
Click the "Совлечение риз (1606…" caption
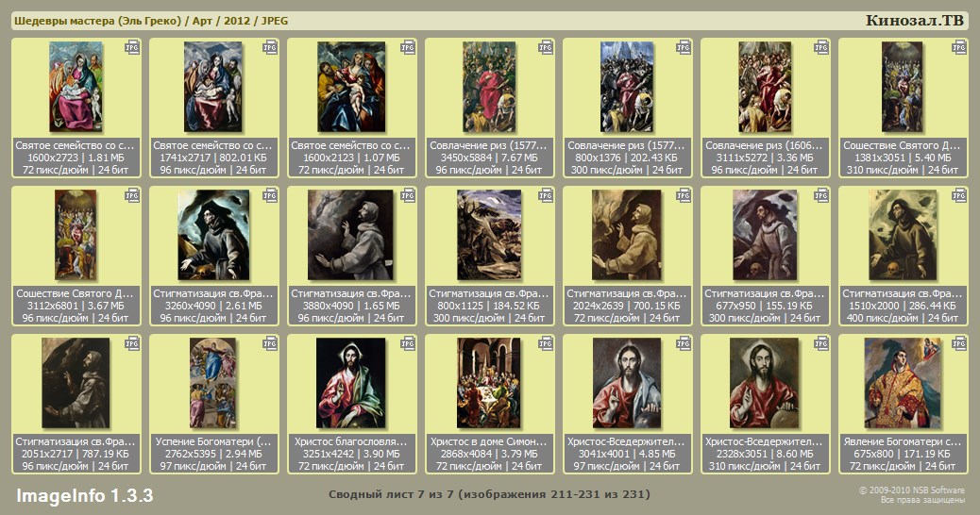(x=765, y=145)
